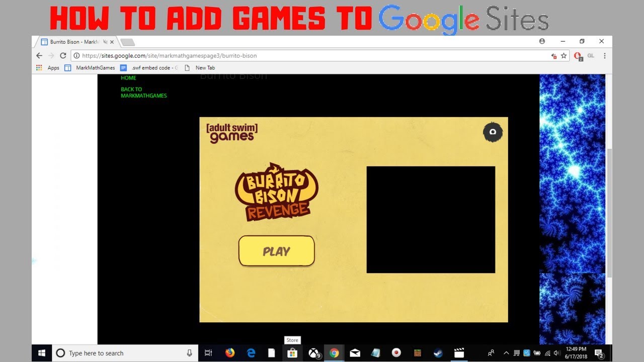Open the volume speaker tray icon

(556, 353)
